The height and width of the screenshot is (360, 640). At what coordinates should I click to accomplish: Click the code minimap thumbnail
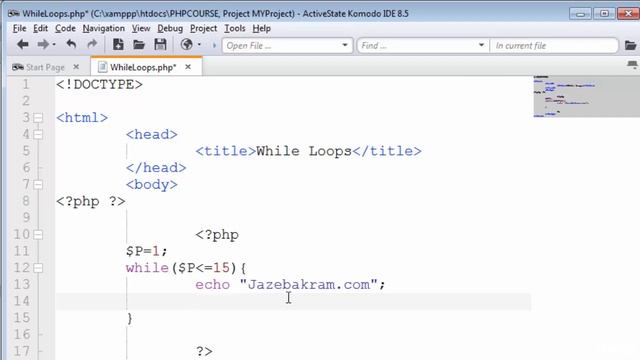click(x=586, y=97)
